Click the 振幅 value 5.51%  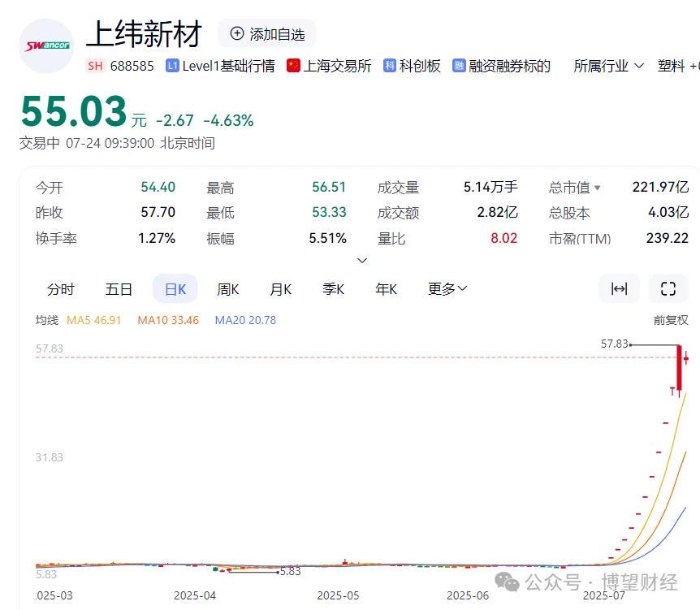pos(328,238)
